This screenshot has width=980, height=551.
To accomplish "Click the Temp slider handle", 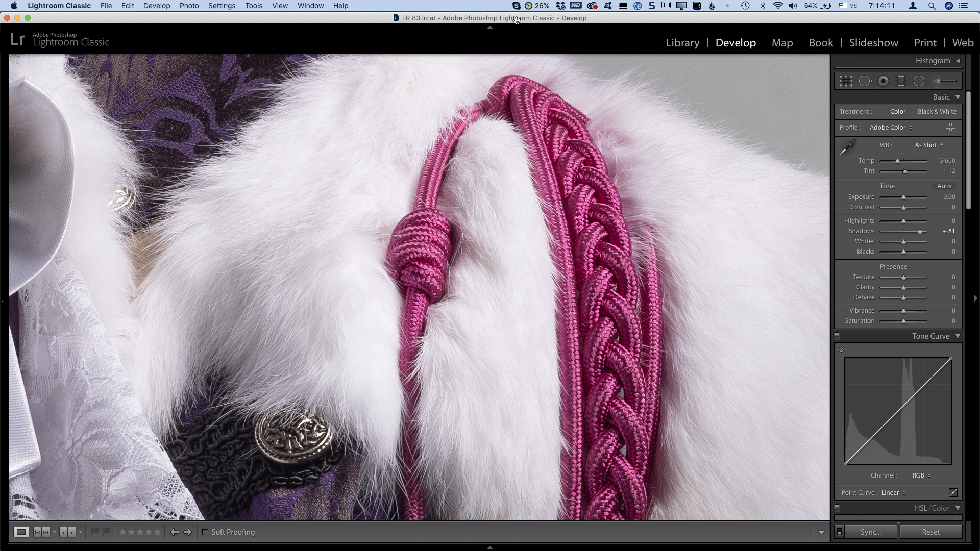I will coord(897,161).
